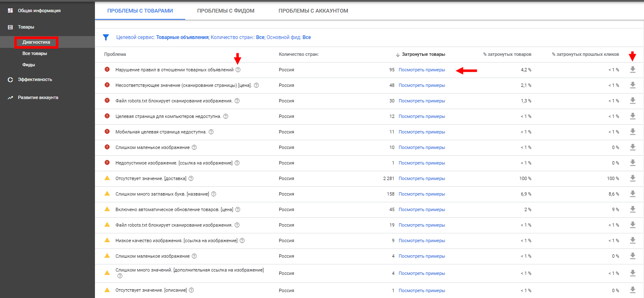Click help icon for 'Низкое качество изображения'
This screenshot has height=298, width=644.
tap(242, 240)
